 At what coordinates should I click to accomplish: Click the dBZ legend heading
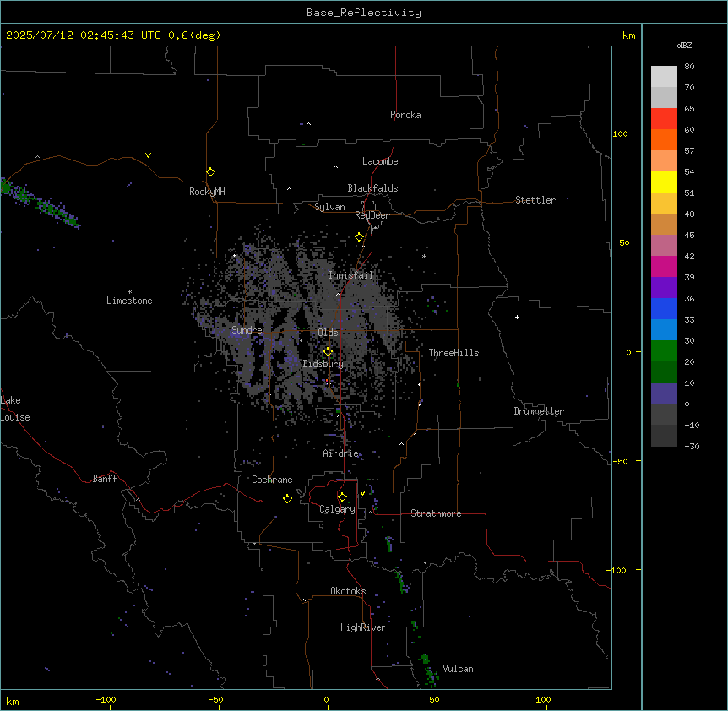pos(684,45)
